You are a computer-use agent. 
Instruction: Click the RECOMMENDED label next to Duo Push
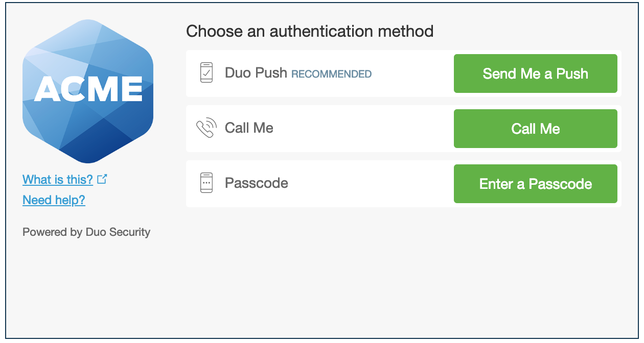(331, 74)
